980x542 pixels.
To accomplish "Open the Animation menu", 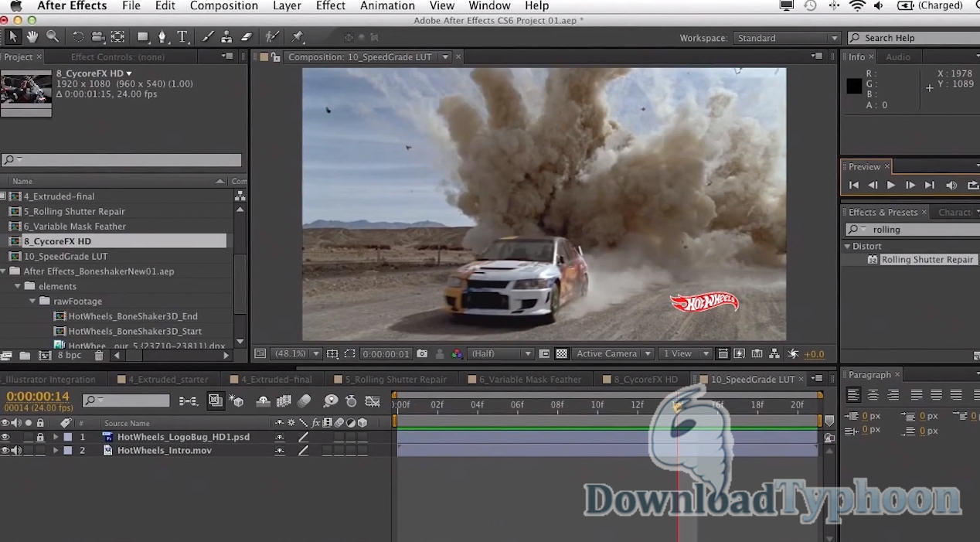I will (x=387, y=6).
